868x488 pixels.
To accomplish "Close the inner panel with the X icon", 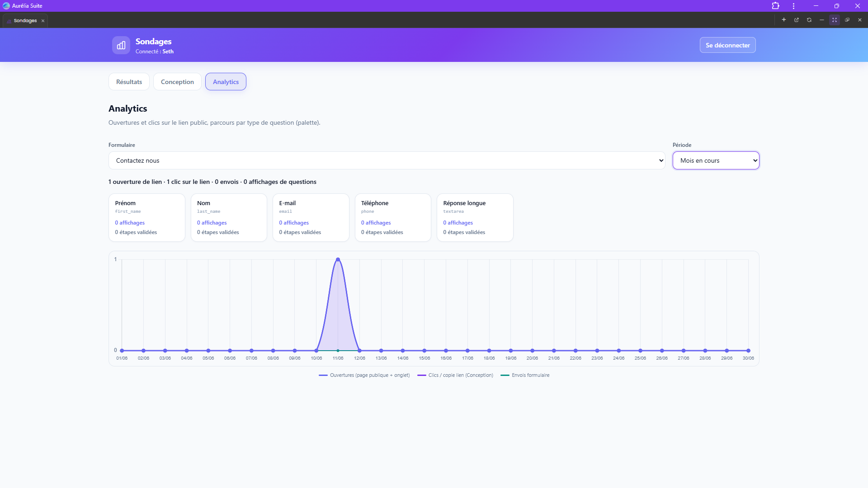I will 860,20.
